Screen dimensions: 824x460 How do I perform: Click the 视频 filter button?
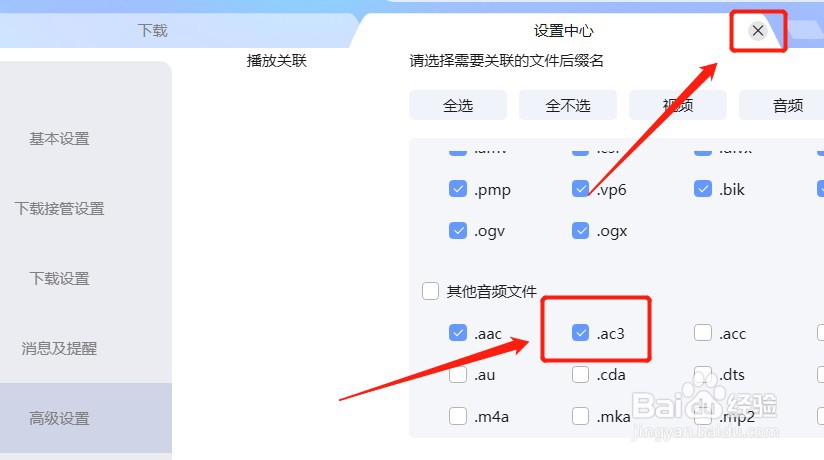(x=677, y=105)
